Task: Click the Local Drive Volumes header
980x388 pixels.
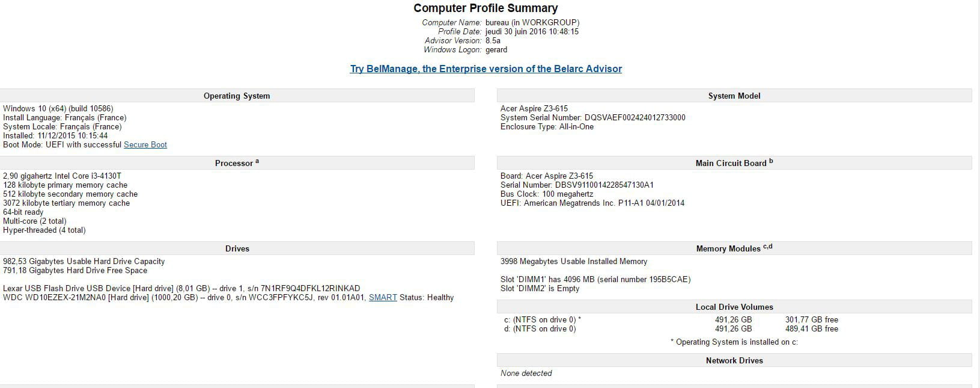Action: [x=734, y=307]
